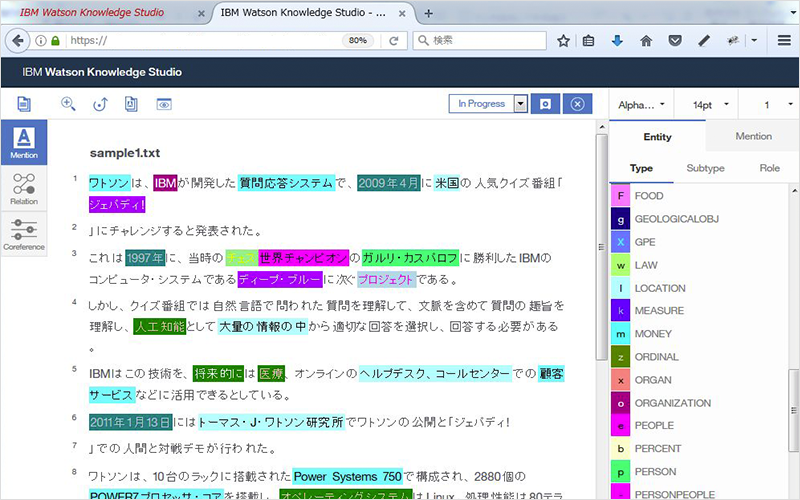Click the browser back arrow button
This screenshot has width=800, height=500.
click(x=17, y=40)
